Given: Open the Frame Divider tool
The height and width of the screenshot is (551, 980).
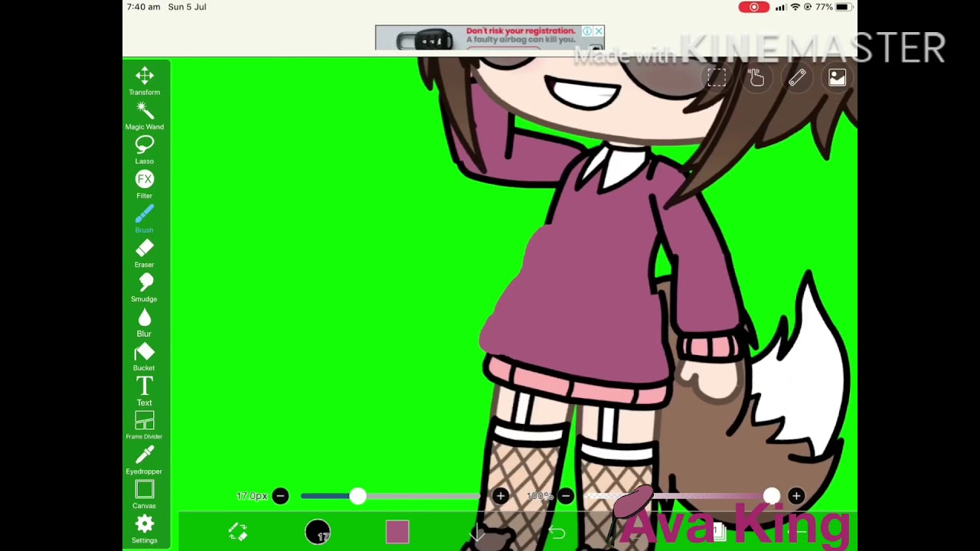Looking at the screenshot, I should click(144, 425).
